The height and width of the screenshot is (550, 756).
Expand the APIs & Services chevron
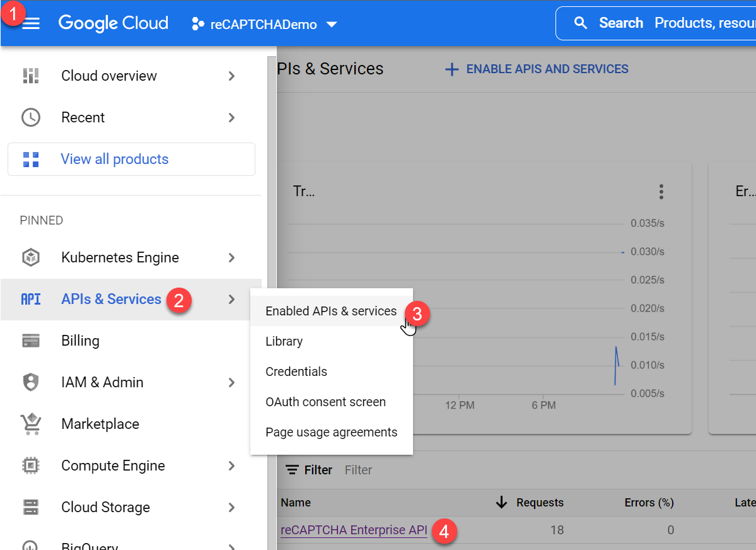232,299
